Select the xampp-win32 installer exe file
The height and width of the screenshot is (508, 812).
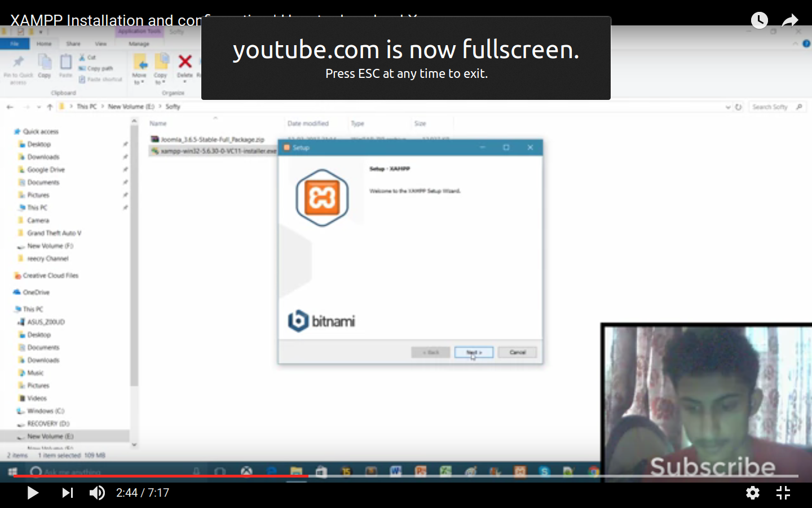click(213, 151)
